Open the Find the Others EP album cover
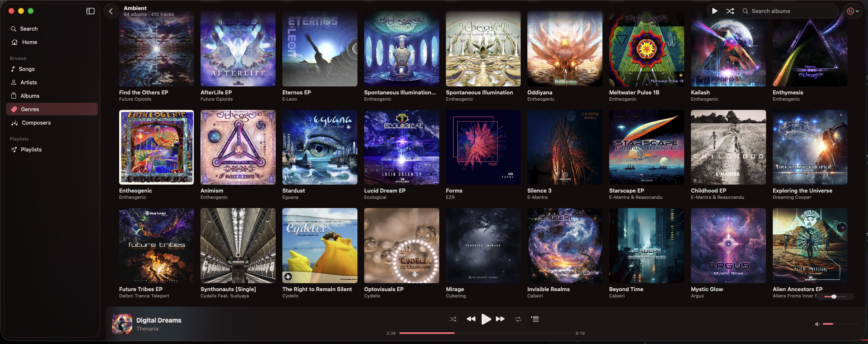This screenshot has width=868, height=344. (x=156, y=49)
